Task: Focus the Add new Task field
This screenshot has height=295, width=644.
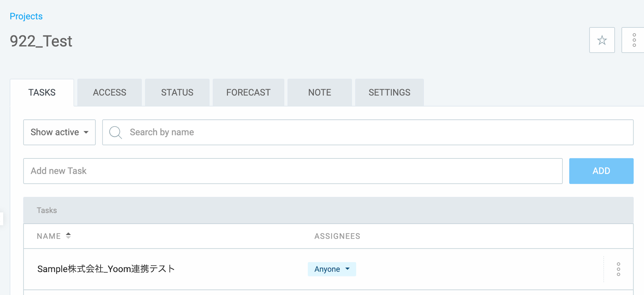Action: [293, 171]
